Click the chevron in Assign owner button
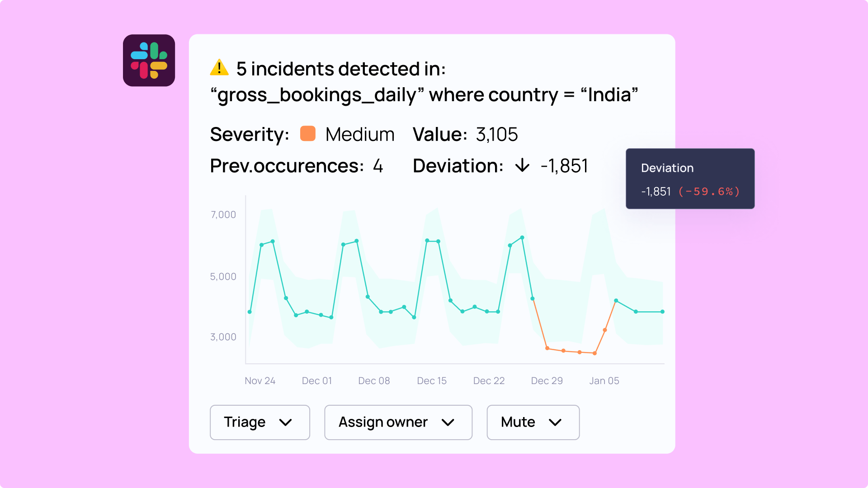Image resolution: width=868 pixels, height=488 pixels. (448, 422)
